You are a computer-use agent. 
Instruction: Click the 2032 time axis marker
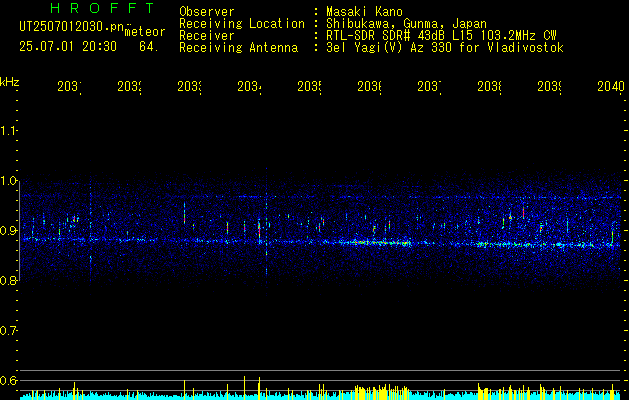pos(129,87)
